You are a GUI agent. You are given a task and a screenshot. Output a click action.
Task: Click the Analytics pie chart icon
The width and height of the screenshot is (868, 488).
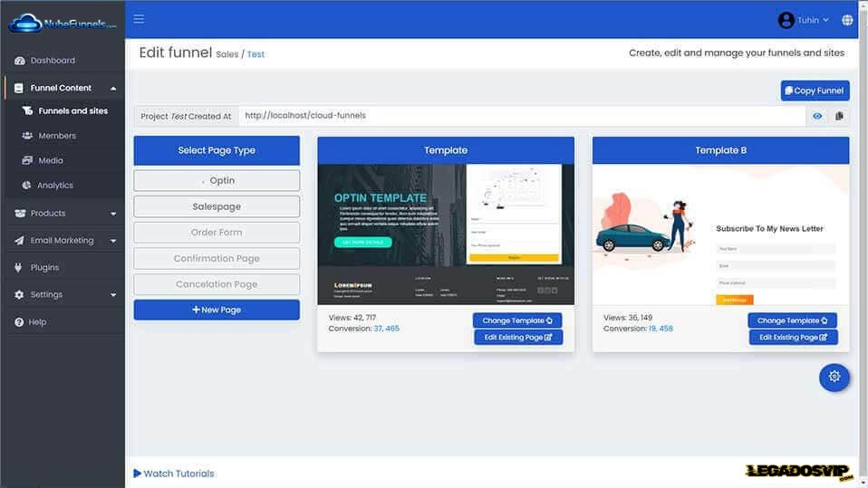27,186
